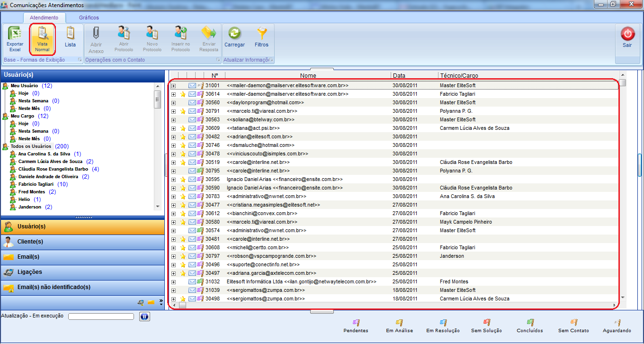
Task: Expand the Base - Formas de Exibição group launcher
Action: (80, 60)
